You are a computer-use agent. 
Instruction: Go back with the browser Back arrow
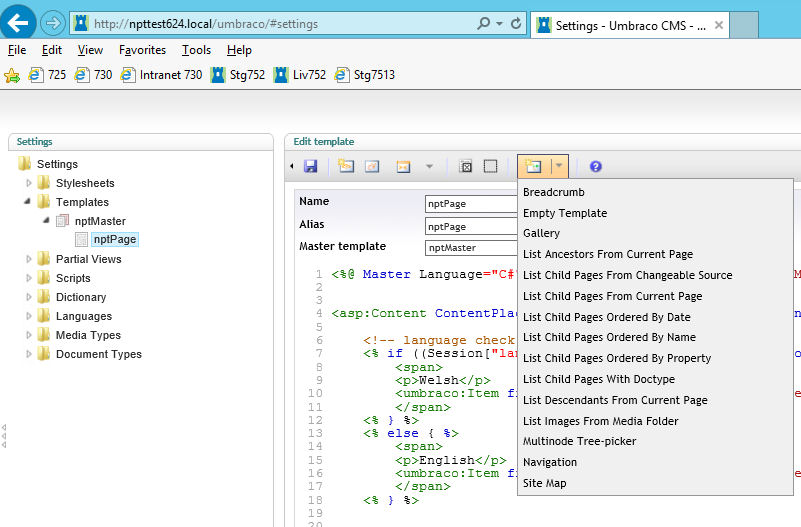pos(18,22)
